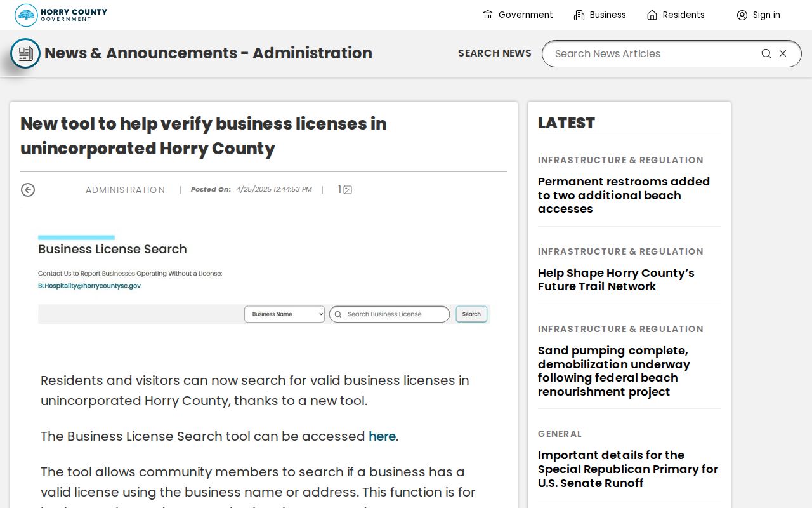Click the Horry County Government logo
Image resolution: width=812 pixels, height=508 pixels.
coord(61,15)
